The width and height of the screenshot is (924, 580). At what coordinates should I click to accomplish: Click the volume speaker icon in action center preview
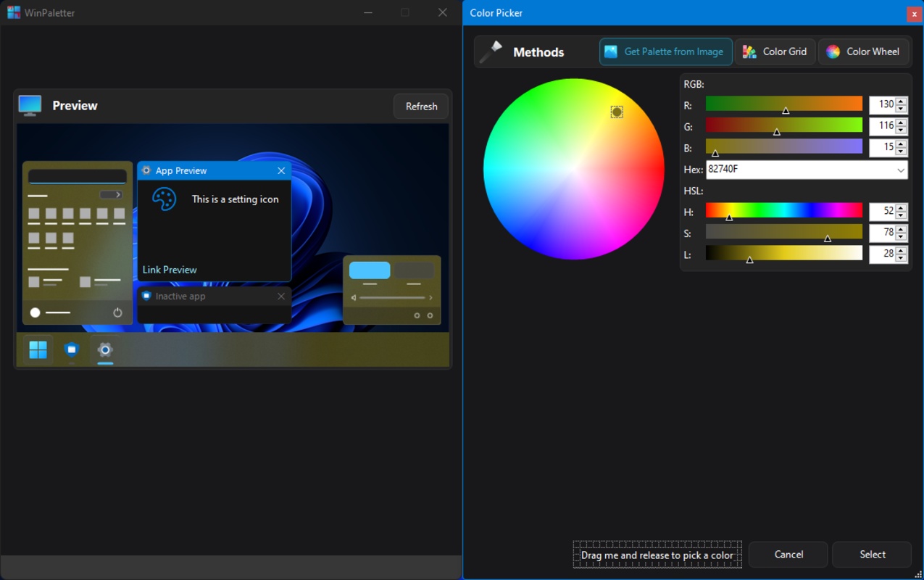[354, 298]
